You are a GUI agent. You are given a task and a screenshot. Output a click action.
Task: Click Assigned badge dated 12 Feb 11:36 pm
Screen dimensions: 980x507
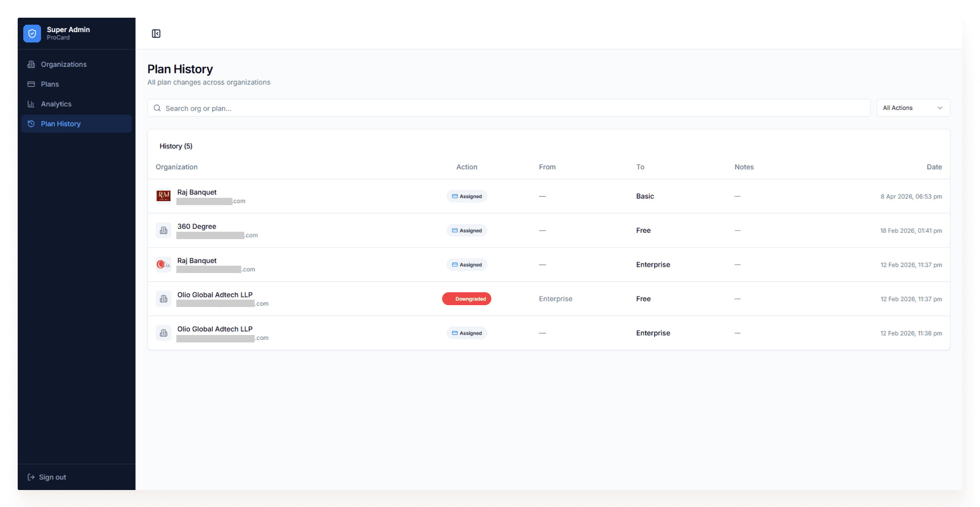[x=467, y=333]
